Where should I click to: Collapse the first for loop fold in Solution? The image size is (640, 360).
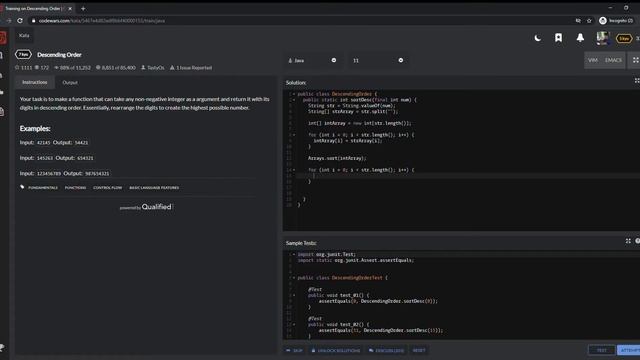coord(294,135)
